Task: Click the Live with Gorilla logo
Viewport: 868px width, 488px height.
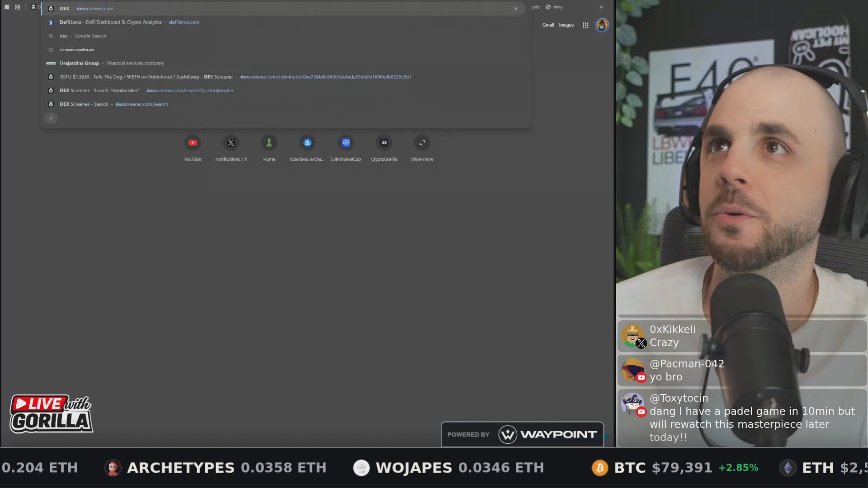Action: 51,414
